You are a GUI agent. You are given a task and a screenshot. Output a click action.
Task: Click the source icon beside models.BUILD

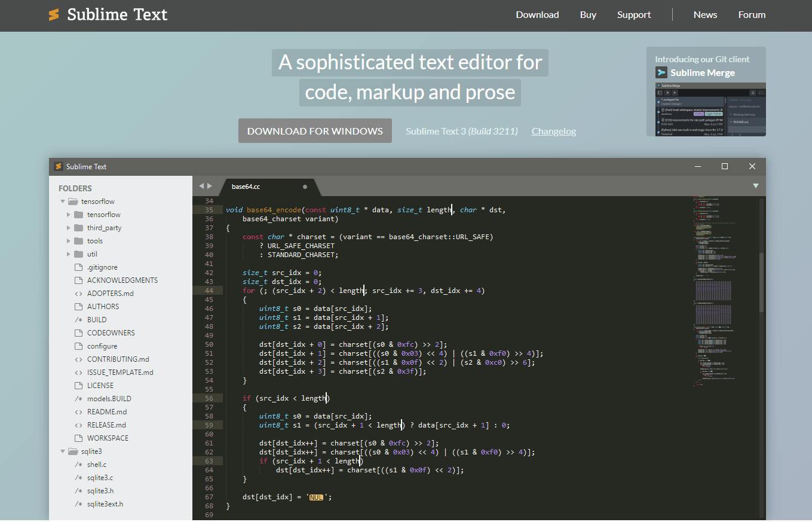[x=78, y=399]
